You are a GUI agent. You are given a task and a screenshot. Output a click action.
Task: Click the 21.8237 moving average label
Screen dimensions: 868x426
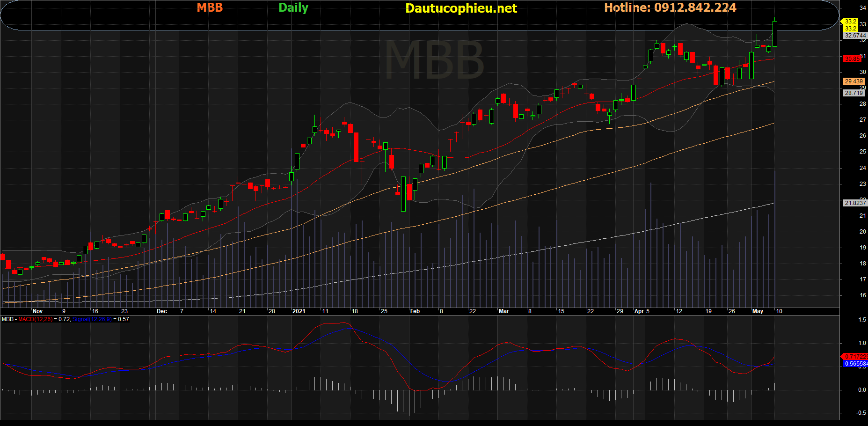click(x=855, y=203)
